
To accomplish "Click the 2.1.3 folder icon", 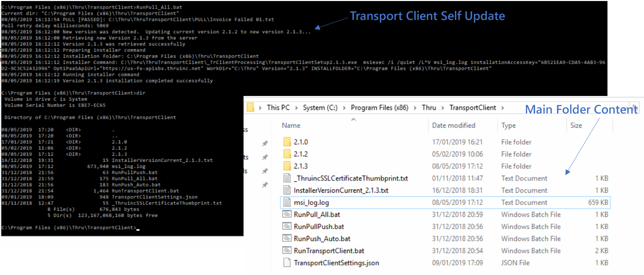I will 287,166.
